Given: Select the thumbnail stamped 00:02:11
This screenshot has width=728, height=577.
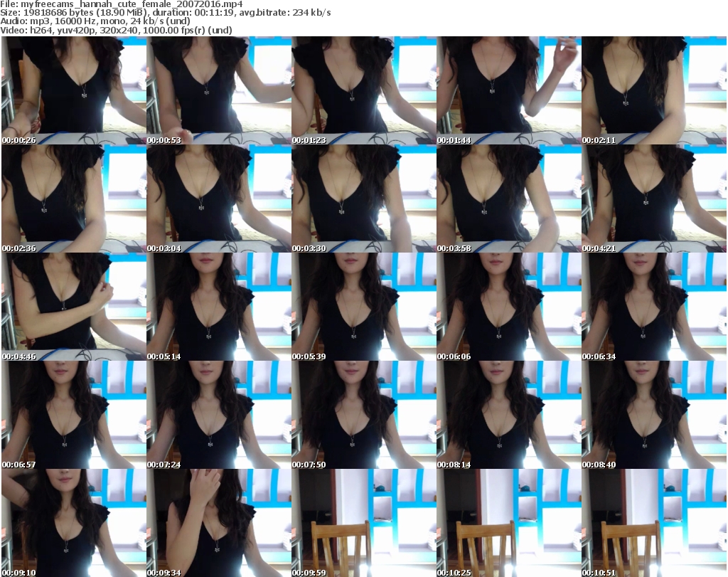Looking at the screenshot, I should pos(654,90).
